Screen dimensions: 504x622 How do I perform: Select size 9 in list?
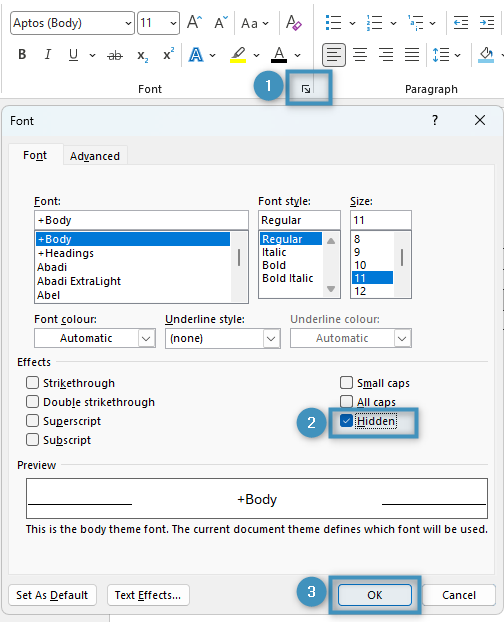372,252
